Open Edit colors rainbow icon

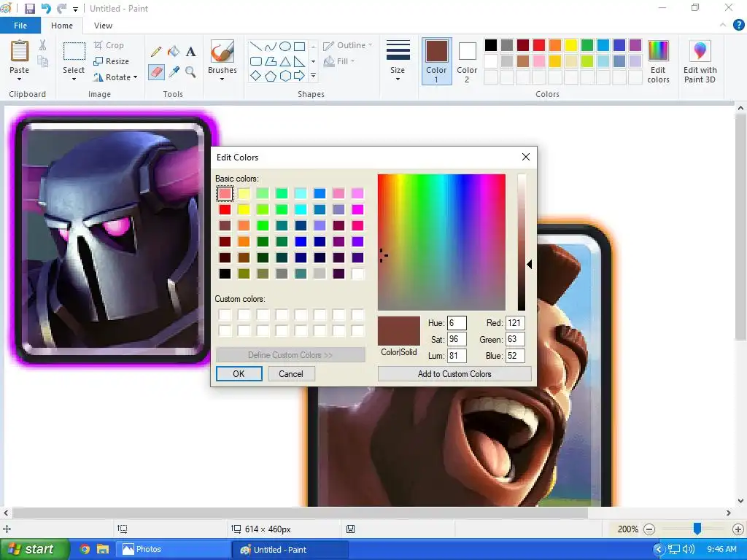658,51
